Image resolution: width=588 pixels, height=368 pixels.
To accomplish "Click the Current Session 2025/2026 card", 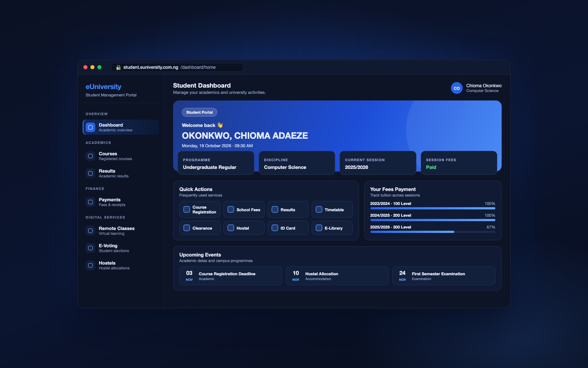I will click(378, 163).
